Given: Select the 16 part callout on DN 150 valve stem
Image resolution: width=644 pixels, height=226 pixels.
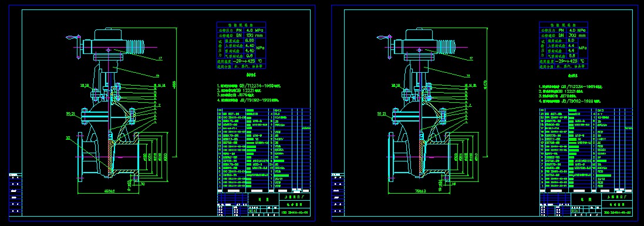Looking at the screenshot, I should pyautogui.click(x=157, y=75).
